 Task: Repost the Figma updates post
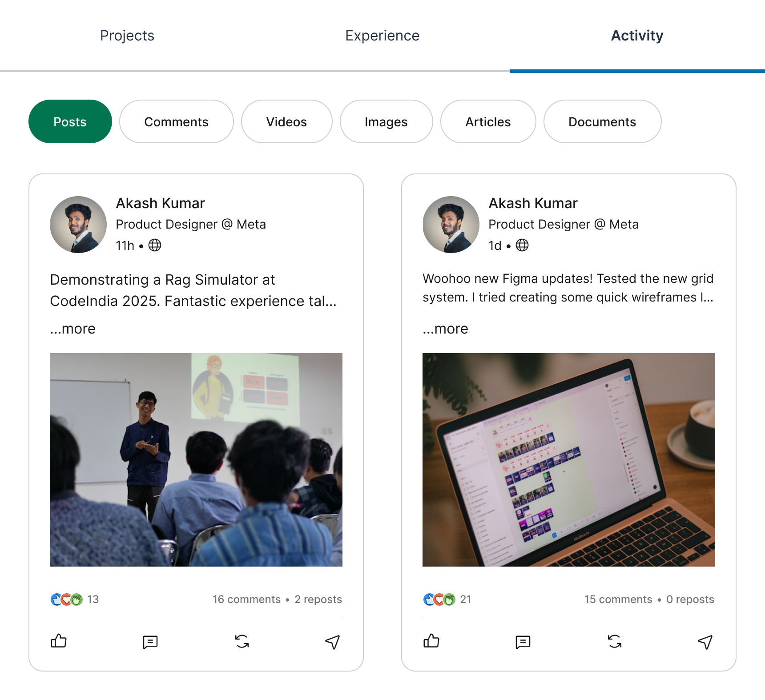[x=615, y=641]
